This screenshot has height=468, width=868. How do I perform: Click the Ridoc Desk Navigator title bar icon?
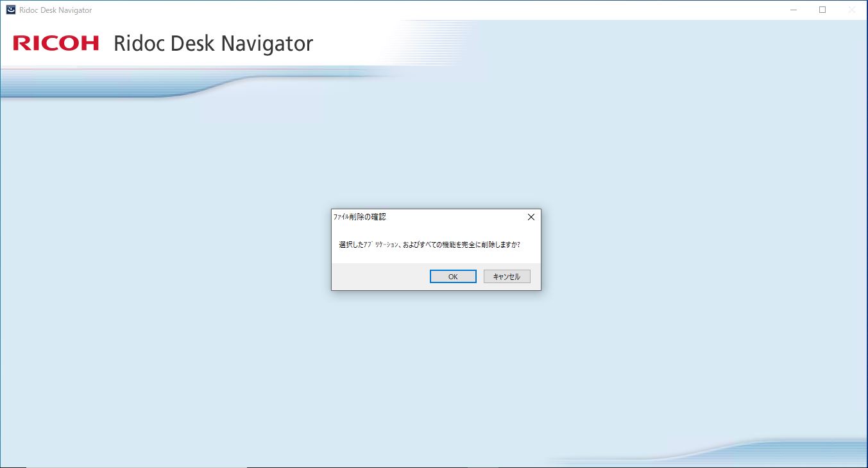pos(11,10)
